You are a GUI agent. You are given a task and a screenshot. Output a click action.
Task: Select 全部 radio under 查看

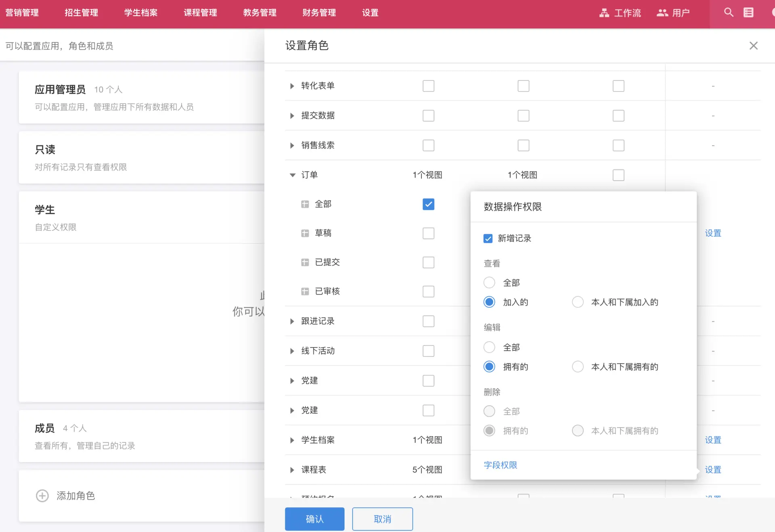pyautogui.click(x=489, y=283)
